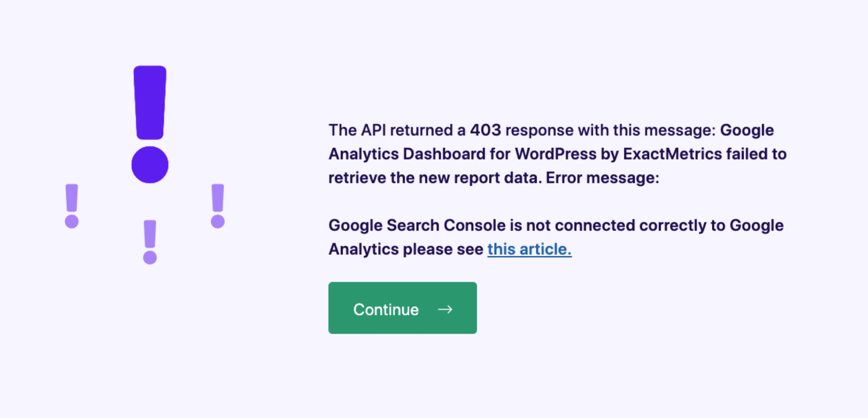Click the small left light-purple exclamation mark
868x418 pixels.
(x=72, y=206)
